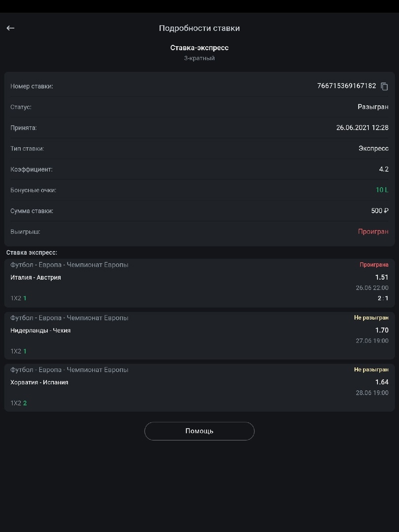Tap the Проигран winnings status
The width and height of the screenshot is (399, 532).
373,232
